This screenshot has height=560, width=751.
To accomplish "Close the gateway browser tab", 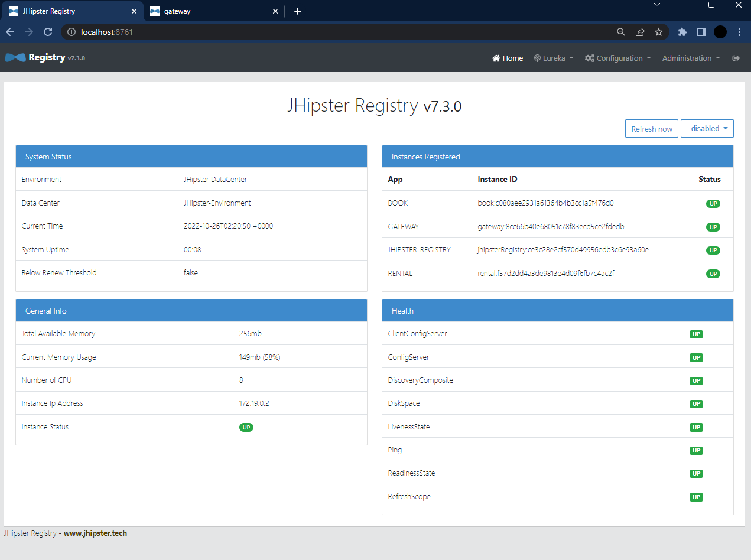I will point(275,11).
